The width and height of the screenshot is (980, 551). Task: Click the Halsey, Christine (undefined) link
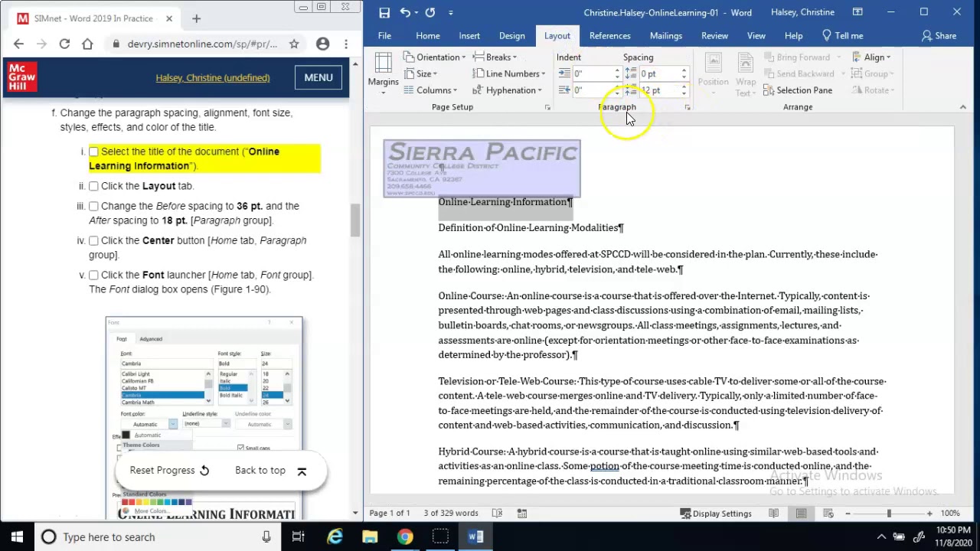213,78
